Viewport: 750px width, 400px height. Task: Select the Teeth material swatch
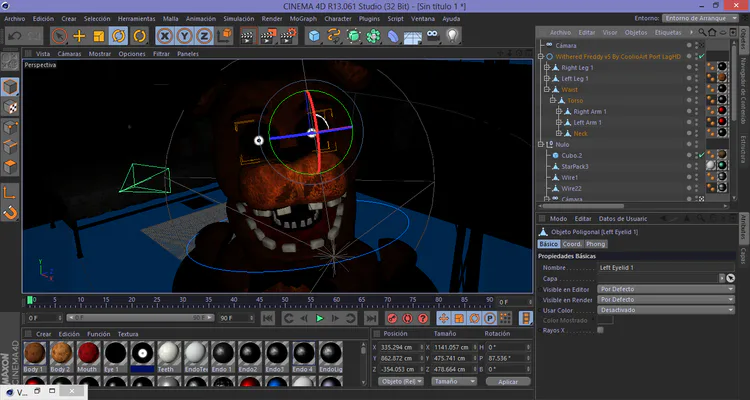click(168, 356)
